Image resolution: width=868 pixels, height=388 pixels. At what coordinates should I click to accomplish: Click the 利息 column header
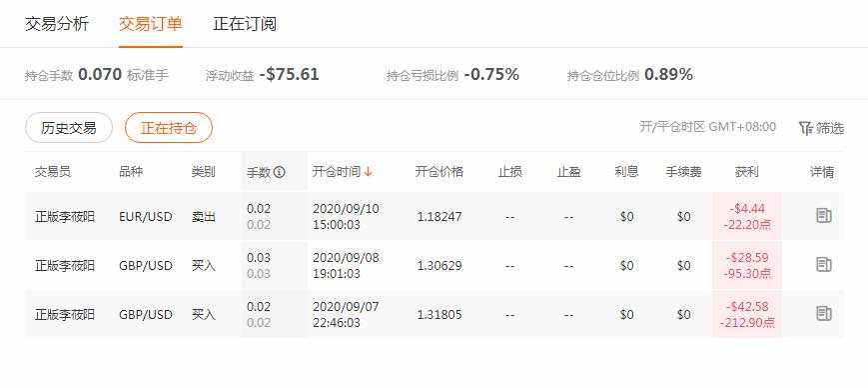pyautogui.click(x=626, y=171)
